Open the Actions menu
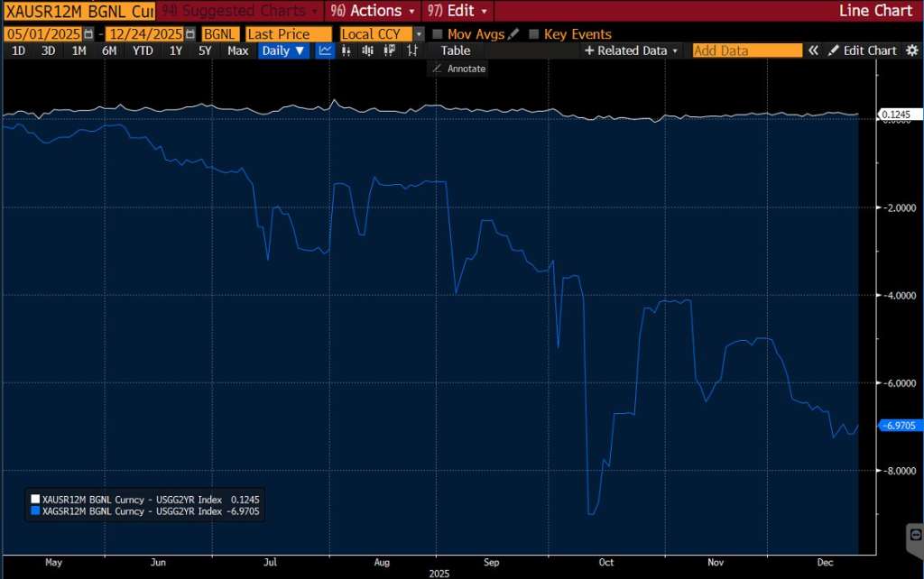This screenshot has height=579, width=924. 374,11
